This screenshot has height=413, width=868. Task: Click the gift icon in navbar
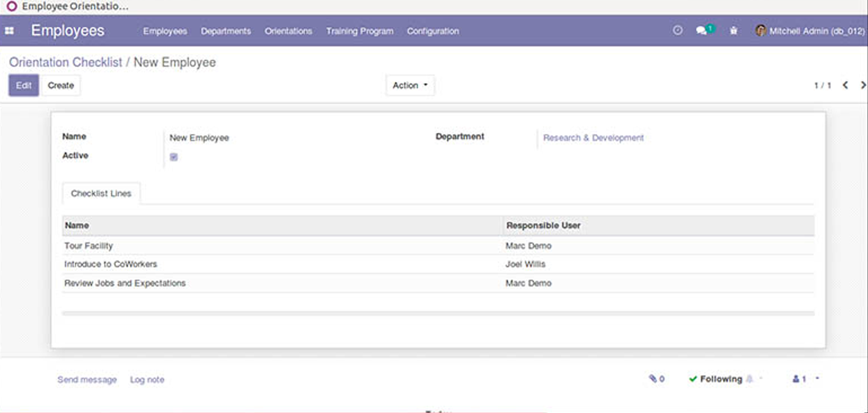tap(733, 31)
